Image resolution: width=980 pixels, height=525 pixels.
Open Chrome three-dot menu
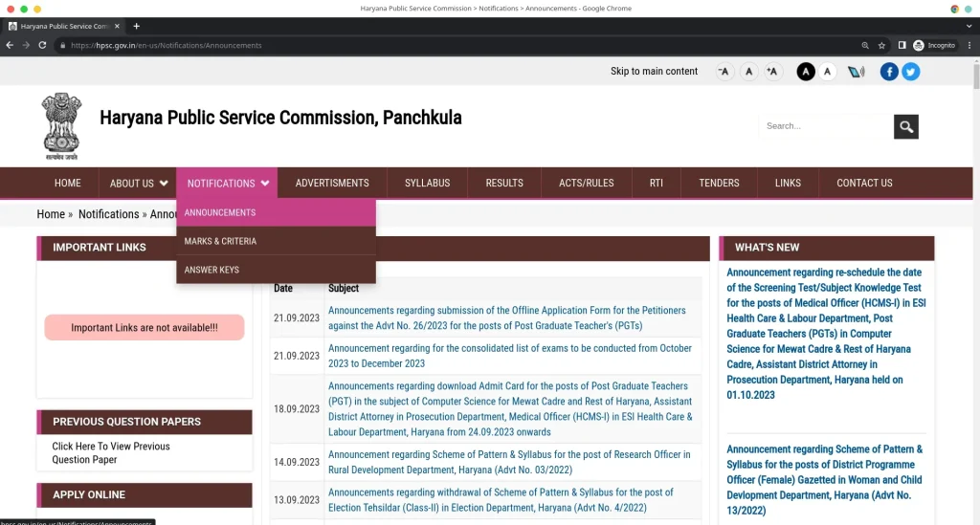pos(969,46)
